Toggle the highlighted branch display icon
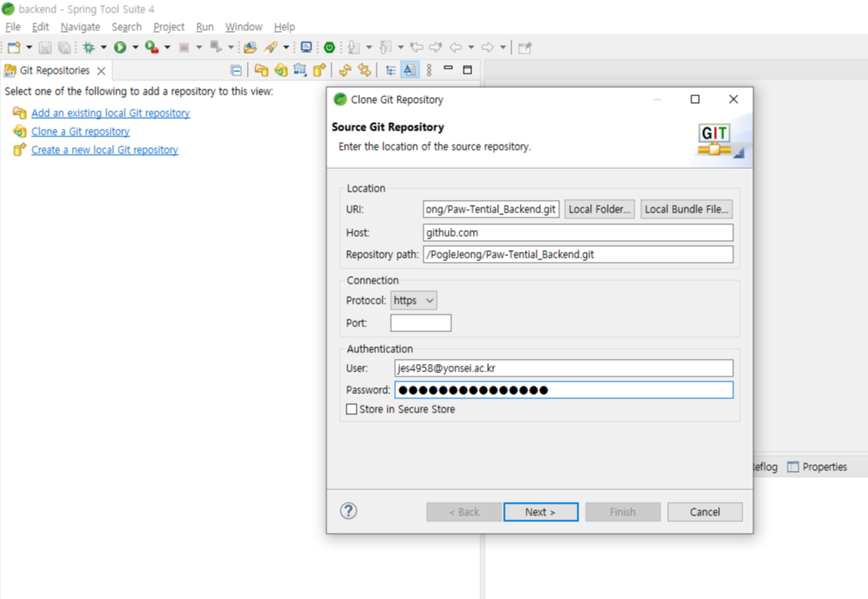The height and width of the screenshot is (599, 868). tap(409, 70)
